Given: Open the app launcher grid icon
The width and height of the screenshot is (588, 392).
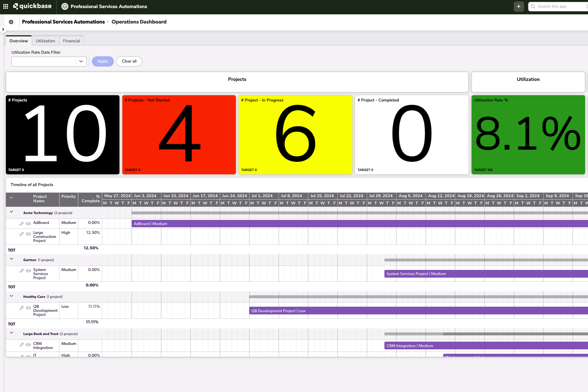Looking at the screenshot, I should click(5, 6).
